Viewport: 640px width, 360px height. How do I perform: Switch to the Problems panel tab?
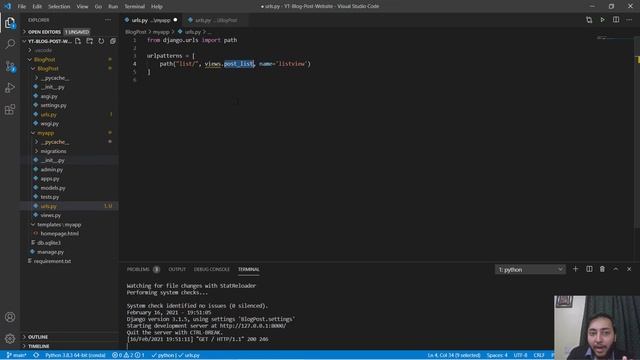pyautogui.click(x=142, y=269)
